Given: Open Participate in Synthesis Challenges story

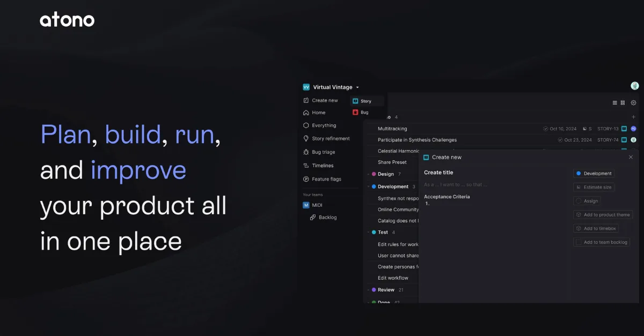Looking at the screenshot, I should pyautogui.click(x=418, y=140).
